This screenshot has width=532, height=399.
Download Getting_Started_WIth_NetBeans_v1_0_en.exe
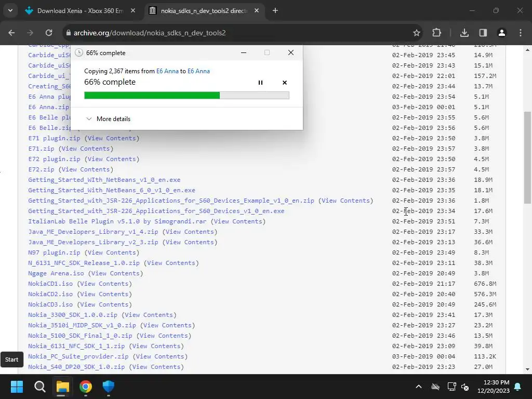point(104,180)
